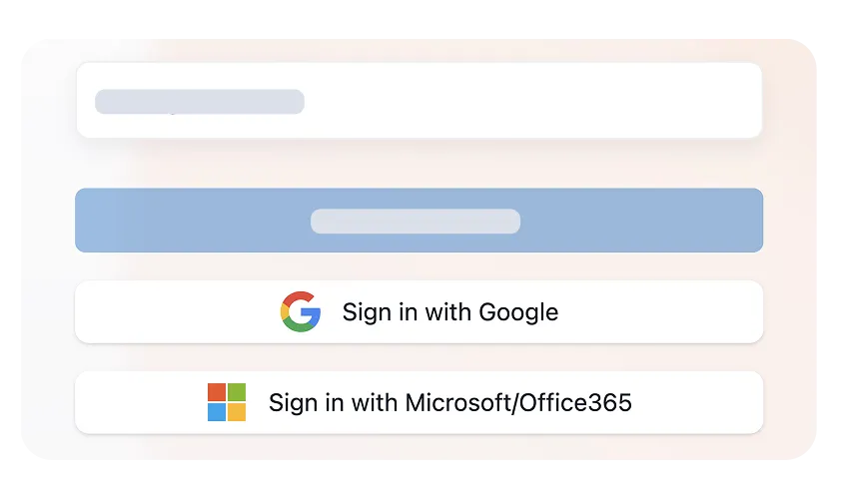Image resolution: width=851 pixels, height=504 pixels.
Task: Click the blue square of Microsoft logo
Action: 217,412
